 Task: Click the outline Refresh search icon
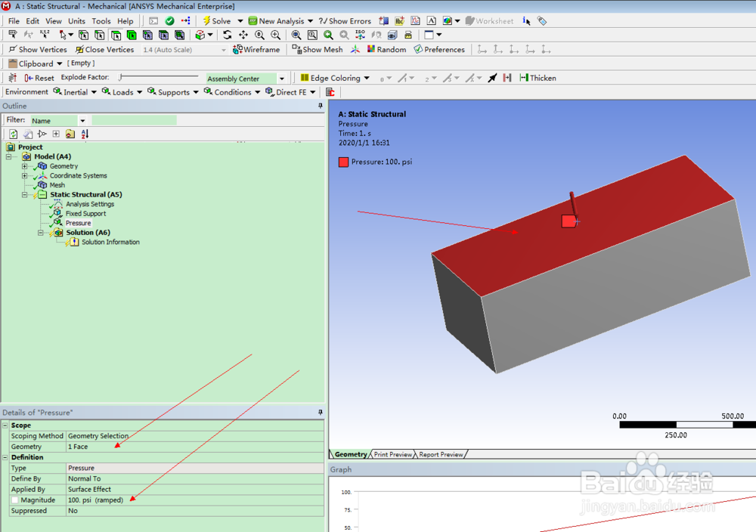[x=14, y=134]
